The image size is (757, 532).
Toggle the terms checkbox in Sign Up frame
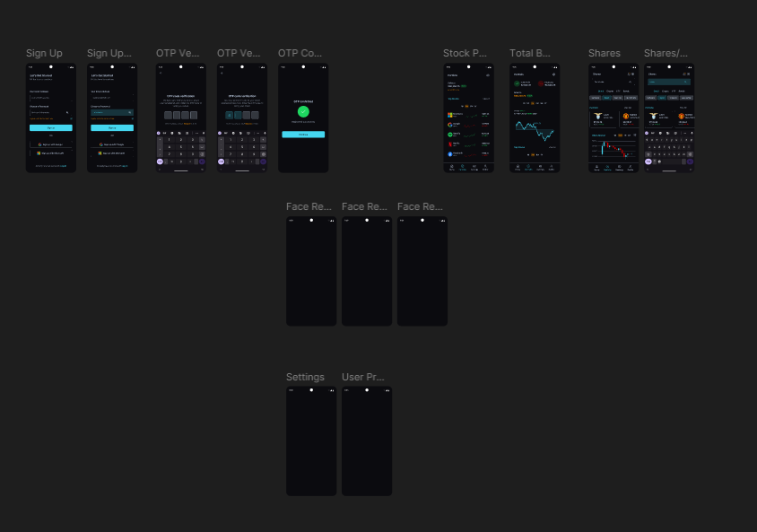coord(71,118)
